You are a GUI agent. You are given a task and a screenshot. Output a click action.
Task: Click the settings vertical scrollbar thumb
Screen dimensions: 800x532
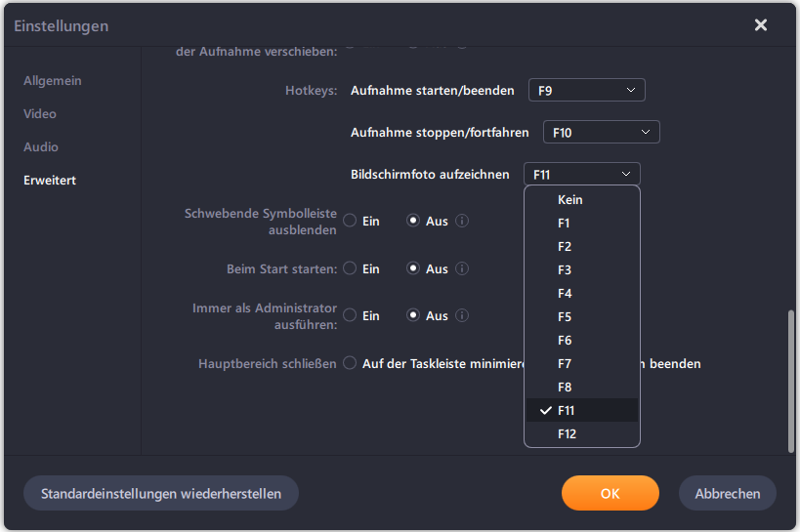[x=791, y=381]
